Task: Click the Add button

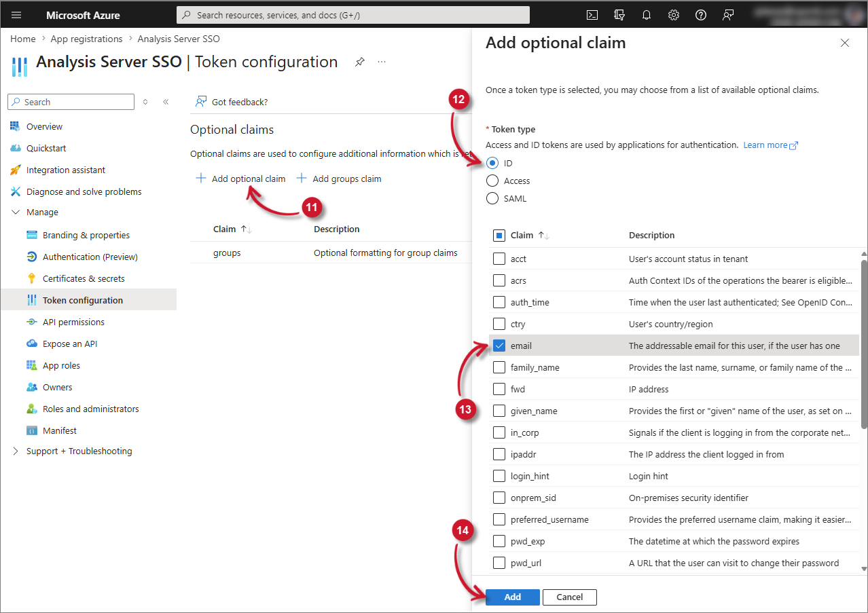Action: click(513, 597)
